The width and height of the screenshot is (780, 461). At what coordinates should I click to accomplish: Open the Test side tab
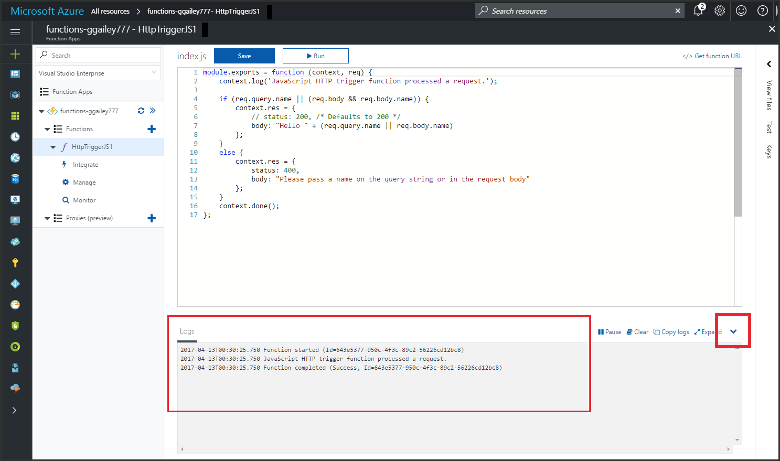point(769,127)
